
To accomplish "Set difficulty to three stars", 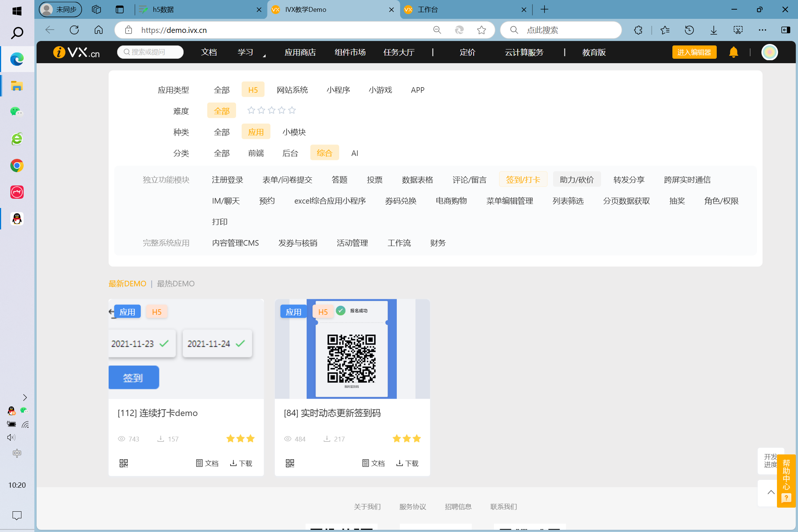I will (272, 110).
